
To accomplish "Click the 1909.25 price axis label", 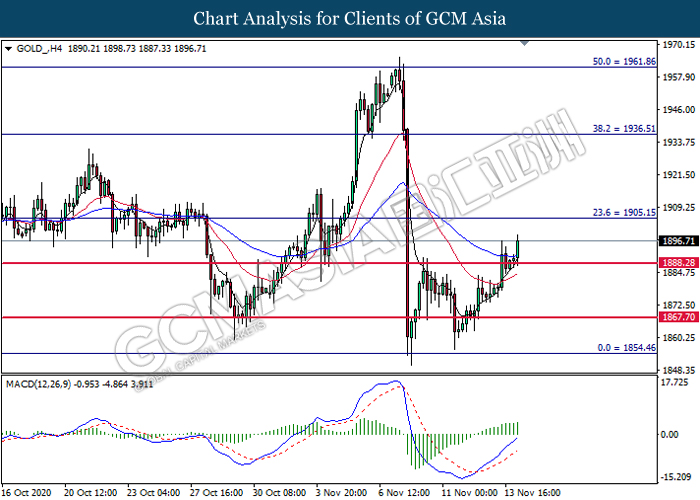I will click(679, 208).
